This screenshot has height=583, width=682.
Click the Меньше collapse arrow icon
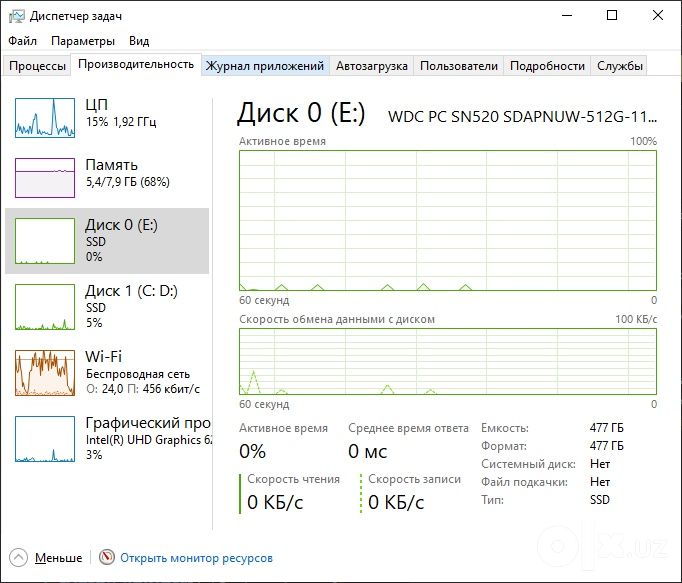pos(18,558)
